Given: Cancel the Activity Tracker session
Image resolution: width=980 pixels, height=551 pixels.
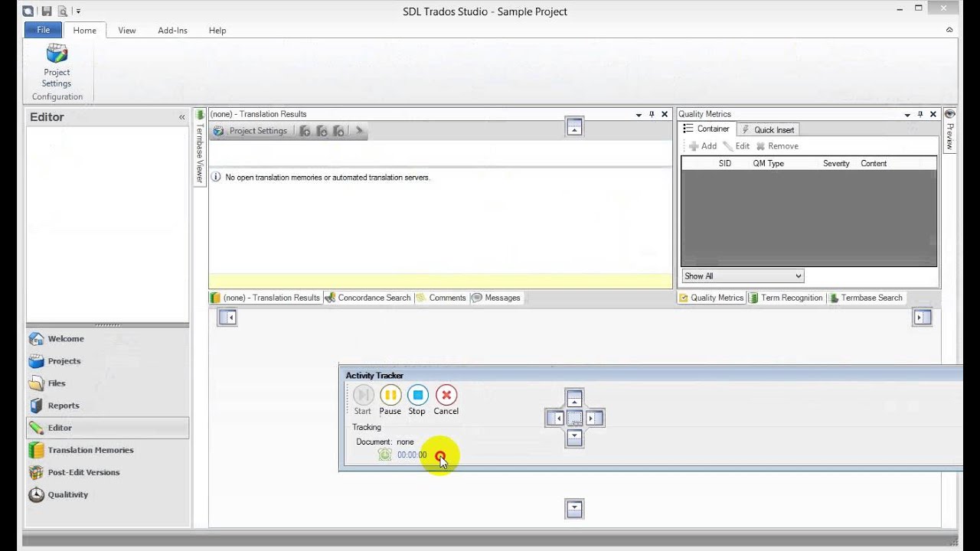Looking at the screenshot, I should [446, 400].
